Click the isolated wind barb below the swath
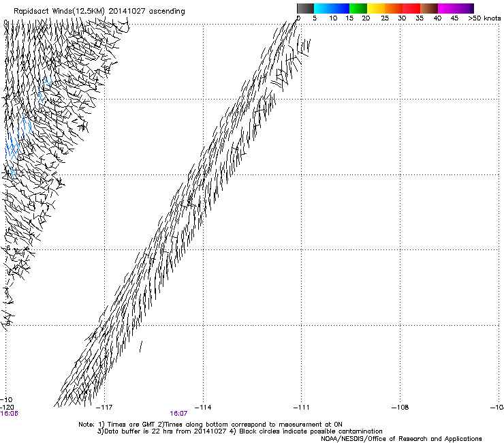 click(x=141, y=346)
